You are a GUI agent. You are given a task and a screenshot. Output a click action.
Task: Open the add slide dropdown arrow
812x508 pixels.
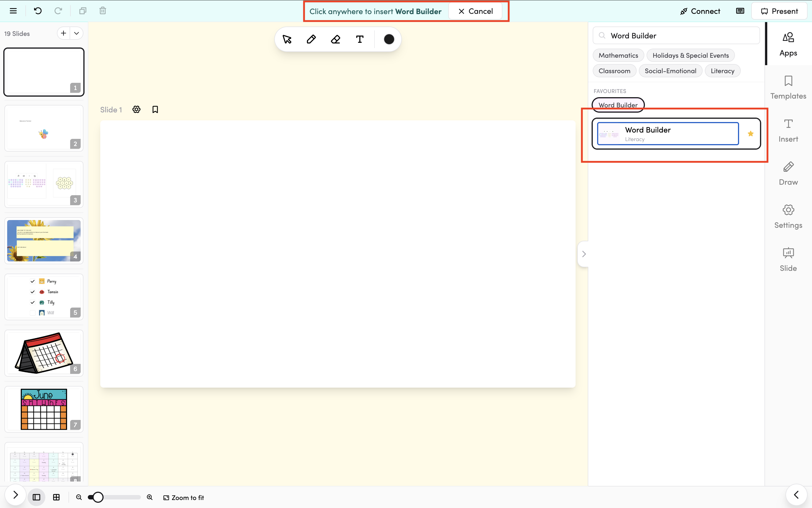coord(77,33)
